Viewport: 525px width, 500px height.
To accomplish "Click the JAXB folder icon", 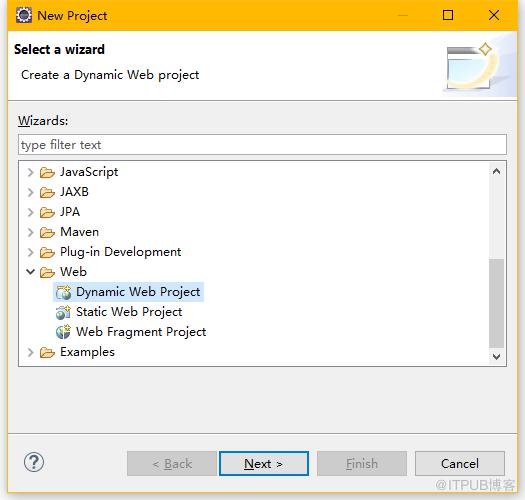I will click(47, 193).
